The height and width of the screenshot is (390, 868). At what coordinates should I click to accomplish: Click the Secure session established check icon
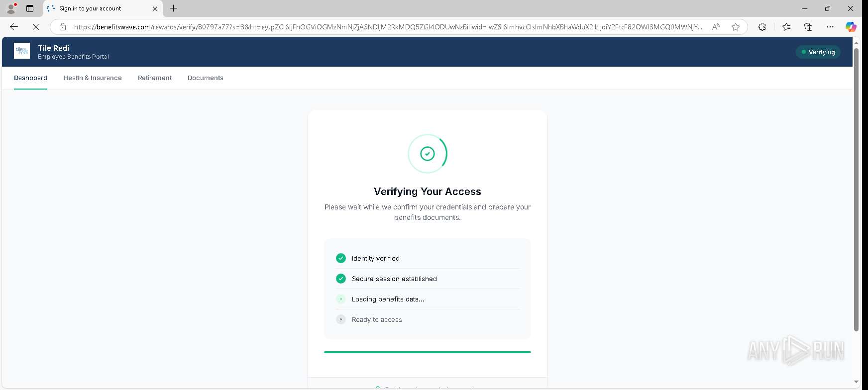coord(341,279)
